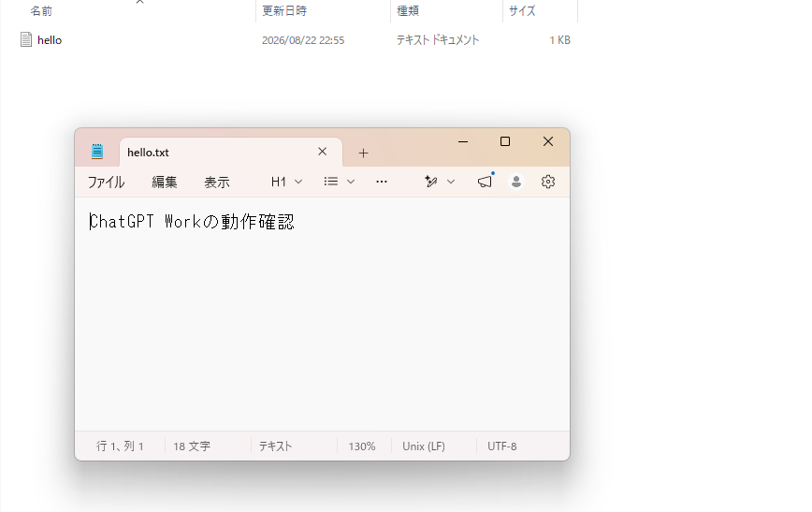Screen dimensions: 812x512
Task: Click the AI rewrite pen icon
Action: click(x=431, y=182)
